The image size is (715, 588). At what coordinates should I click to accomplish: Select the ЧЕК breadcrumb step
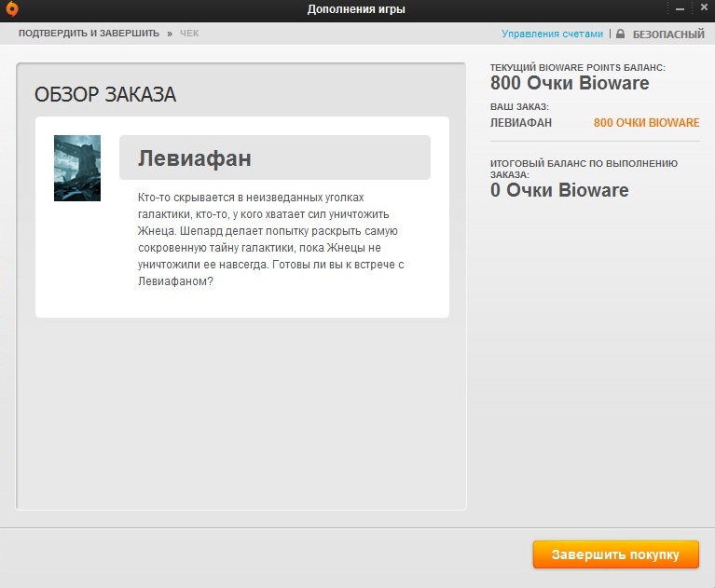tap(189, 34)
